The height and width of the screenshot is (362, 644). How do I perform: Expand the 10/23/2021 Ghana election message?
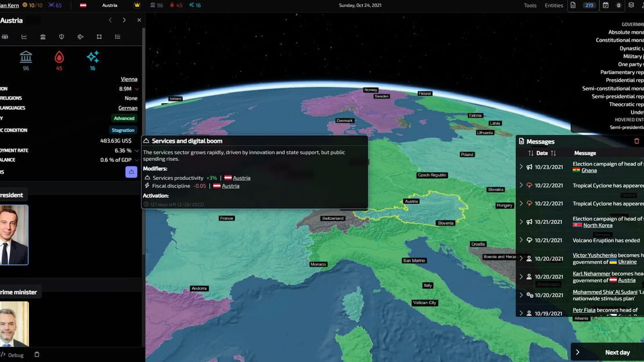pos(521,167)
